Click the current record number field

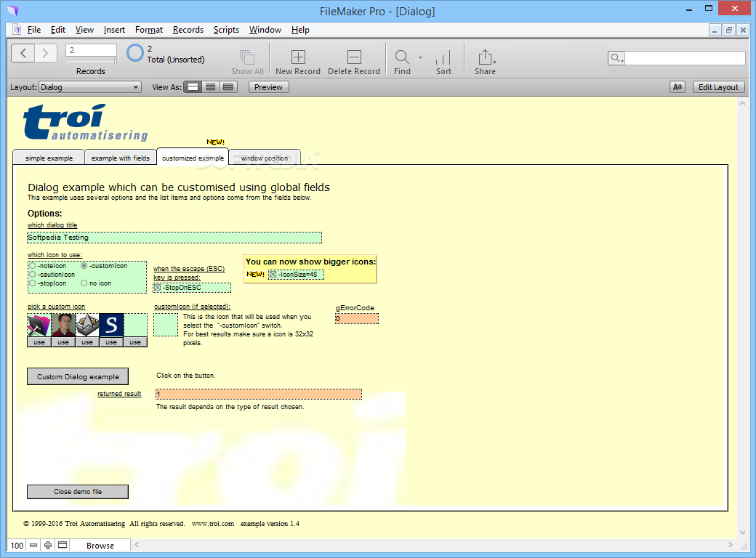91,50
